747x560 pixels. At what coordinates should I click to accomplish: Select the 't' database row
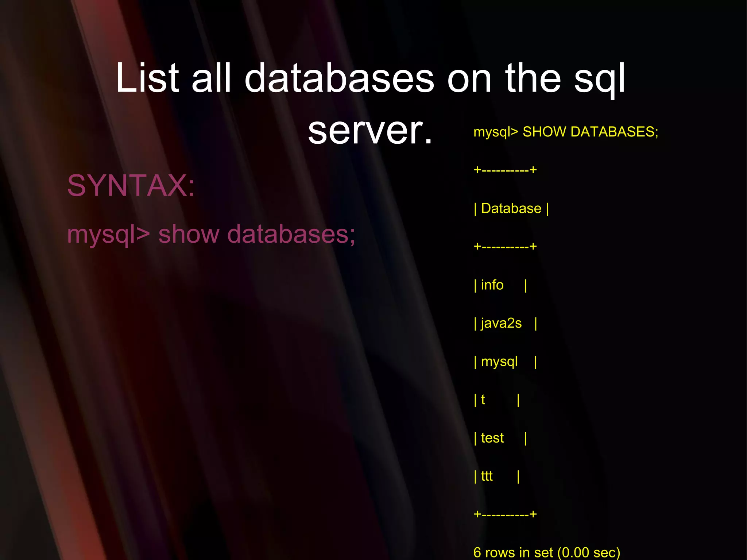click(496, 400)
